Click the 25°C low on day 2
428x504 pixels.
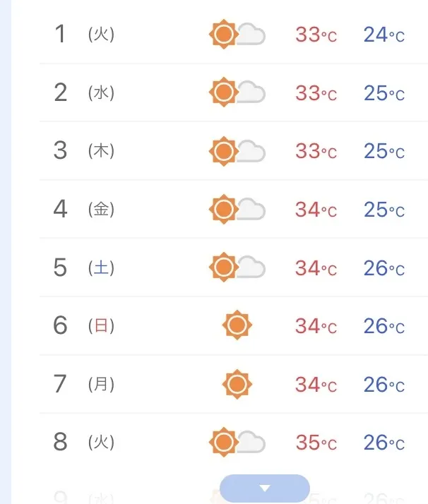[384, 93]
